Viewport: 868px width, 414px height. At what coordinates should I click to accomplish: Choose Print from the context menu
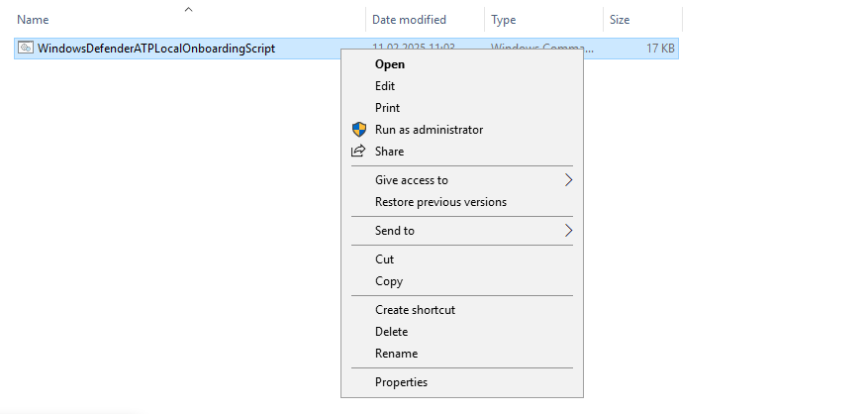[387, 108]
